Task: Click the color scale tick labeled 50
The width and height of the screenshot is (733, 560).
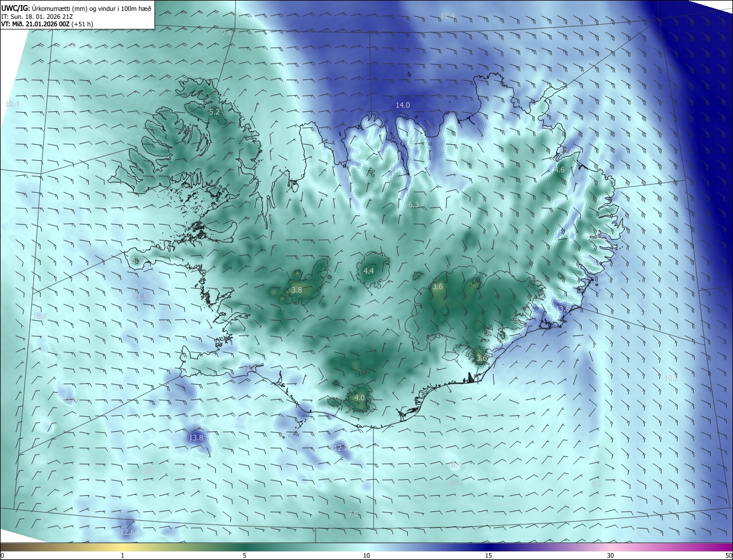Action: [x=728, y=555]
